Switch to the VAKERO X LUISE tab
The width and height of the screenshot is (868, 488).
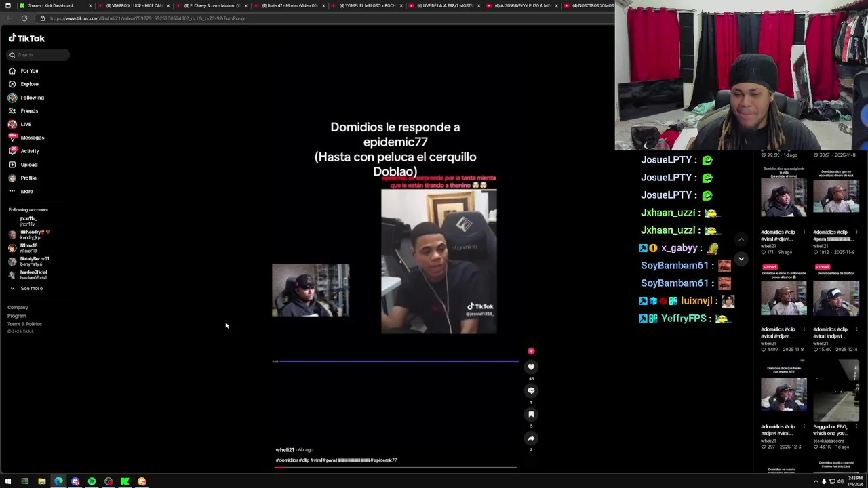click(x=133, y=5)
